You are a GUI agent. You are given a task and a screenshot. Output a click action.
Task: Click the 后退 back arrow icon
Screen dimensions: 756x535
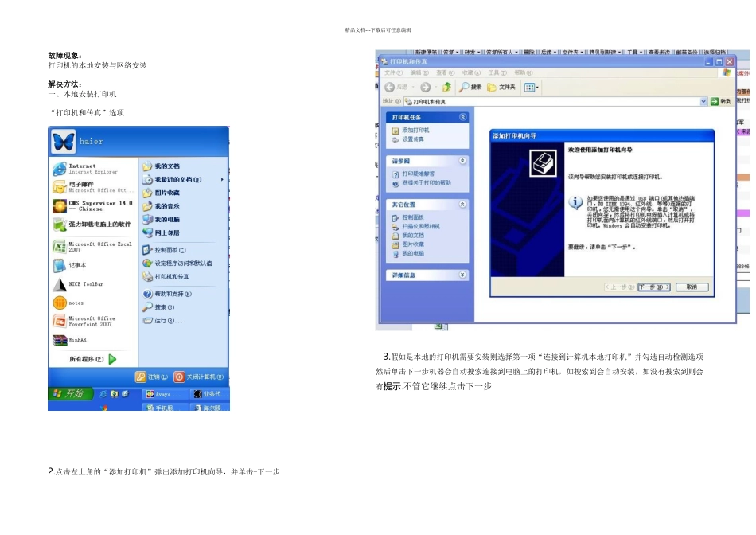point(390,88)
